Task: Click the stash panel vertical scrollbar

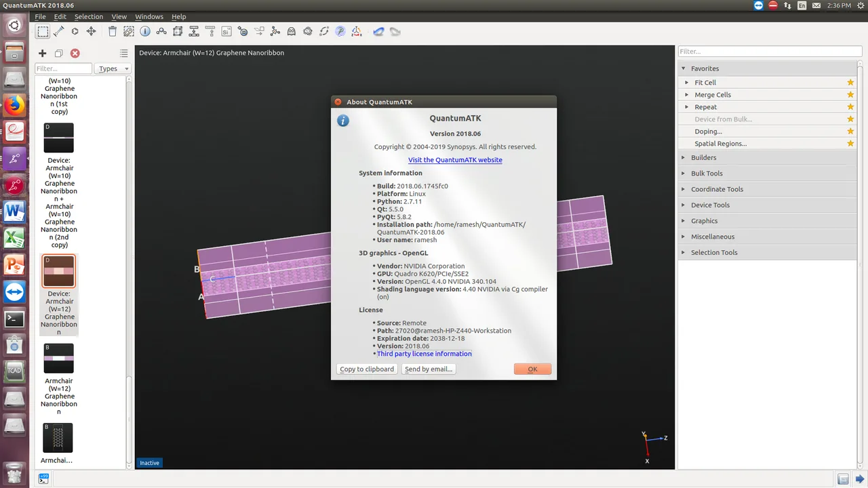Action: 129,271
